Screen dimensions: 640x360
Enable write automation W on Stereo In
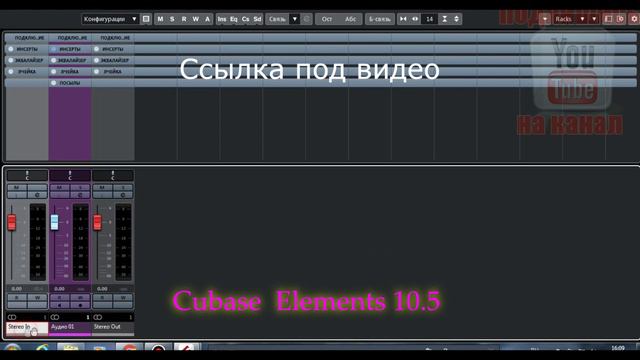[38, 298]
